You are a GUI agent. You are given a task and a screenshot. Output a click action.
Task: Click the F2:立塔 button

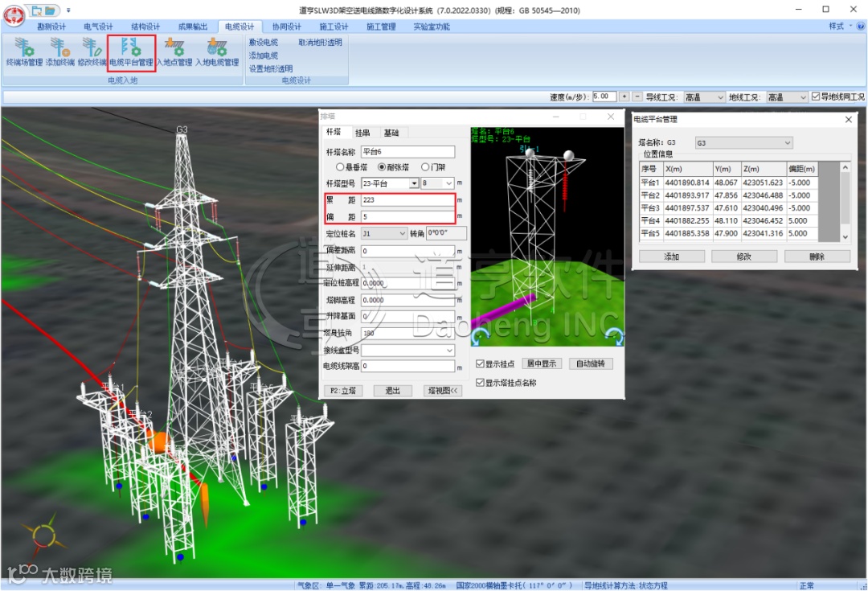(x=342, y=391)
